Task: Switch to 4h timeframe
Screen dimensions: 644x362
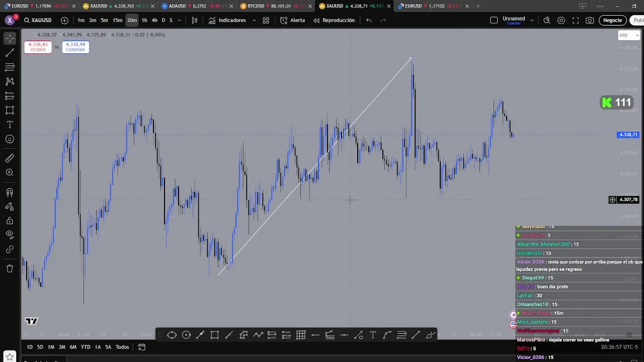Action: (154, 20)
